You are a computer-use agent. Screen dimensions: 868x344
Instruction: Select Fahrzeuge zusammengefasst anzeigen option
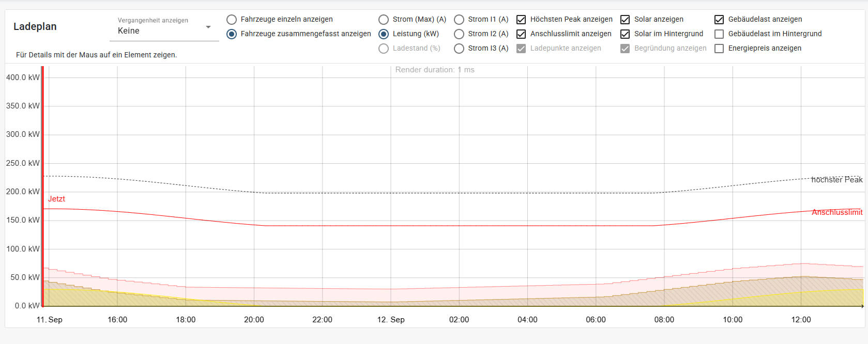point(232,34)
